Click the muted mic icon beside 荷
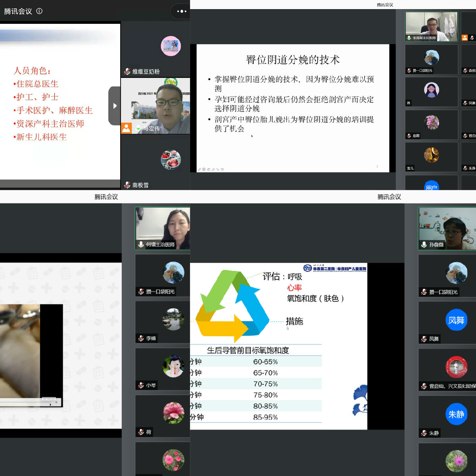Screen dimensions: 476x476 pos(141,432)
